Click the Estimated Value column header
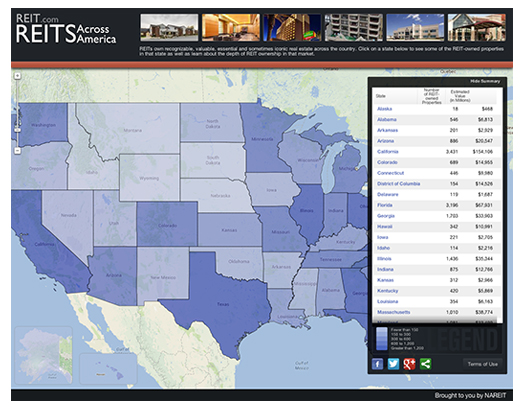525x410 pixels. tap(460, 96)
